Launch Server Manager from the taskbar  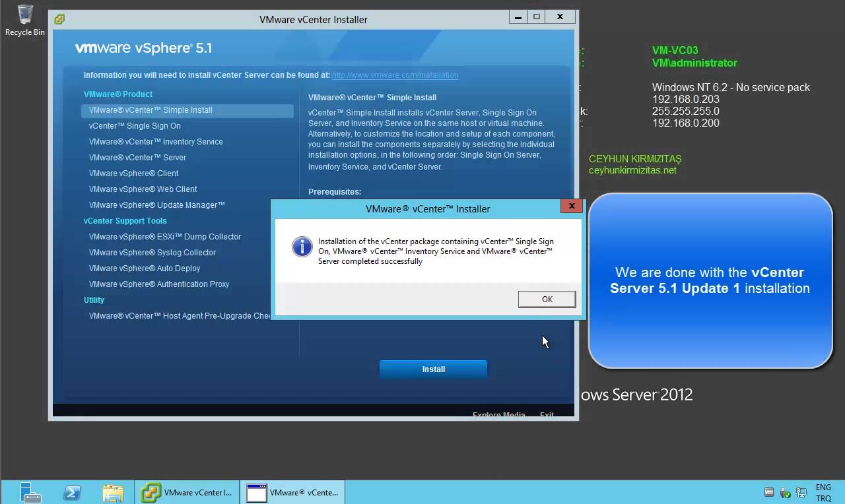(x=30, y=492)
